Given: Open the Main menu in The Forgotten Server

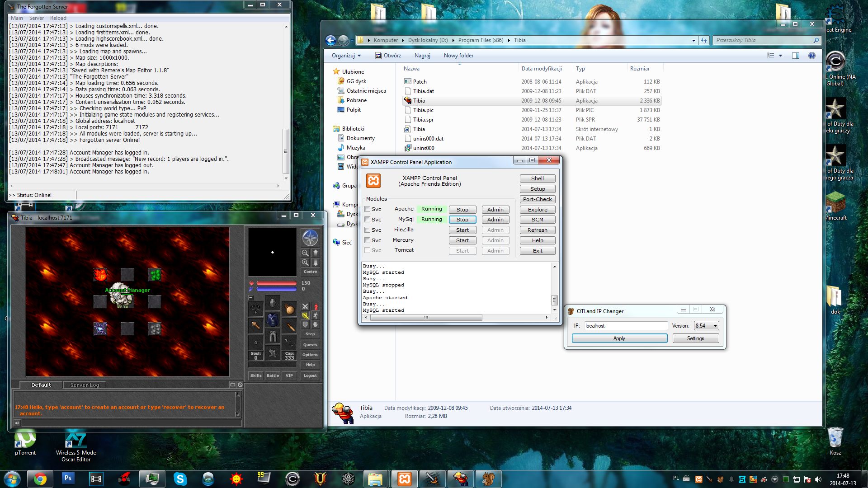Looking at the screenshot, I should tap(17, 18).
